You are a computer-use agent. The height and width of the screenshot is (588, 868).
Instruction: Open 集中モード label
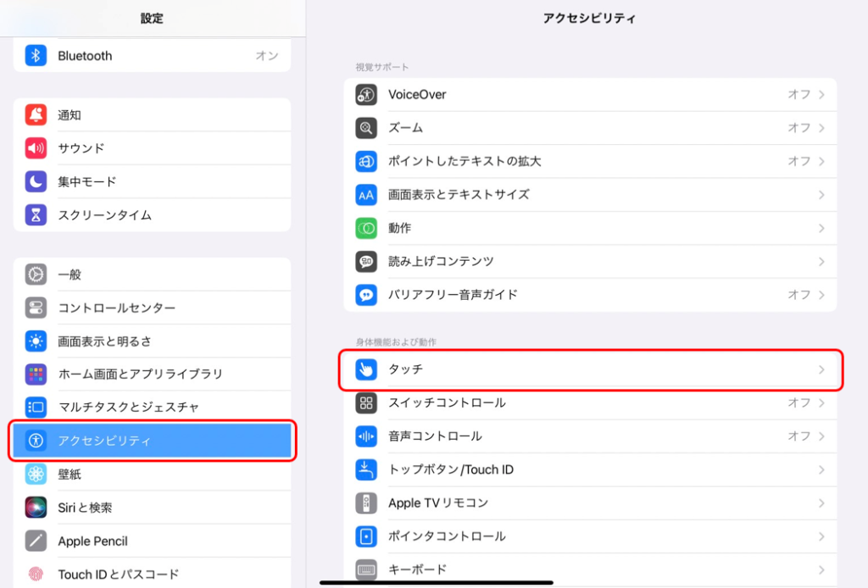(87, 181)
